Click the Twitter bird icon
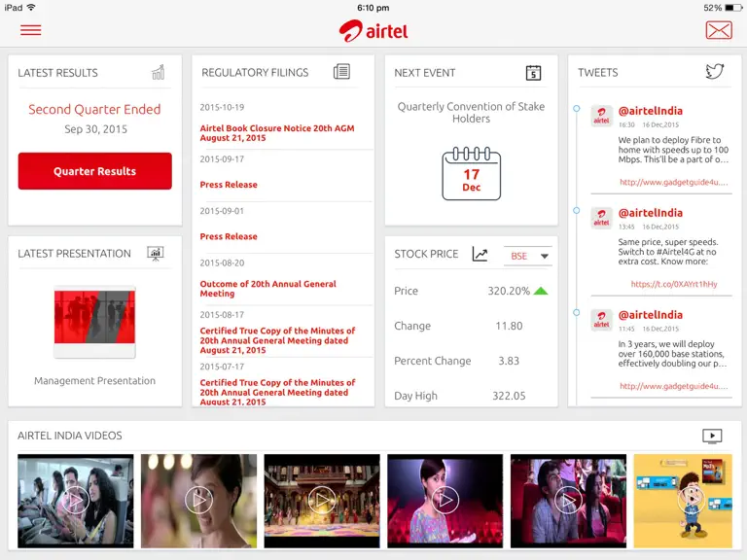The height and width of the screenshot is (560, 747). coord(714,72)
